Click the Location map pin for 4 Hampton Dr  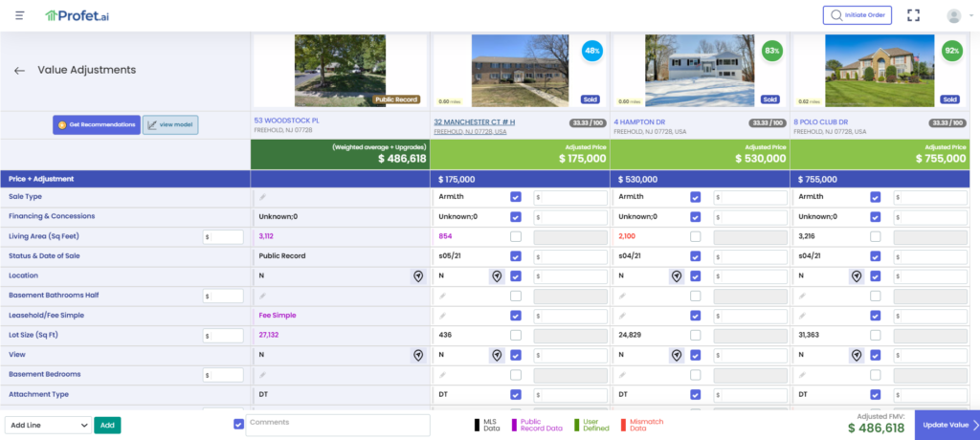point(677,275)
